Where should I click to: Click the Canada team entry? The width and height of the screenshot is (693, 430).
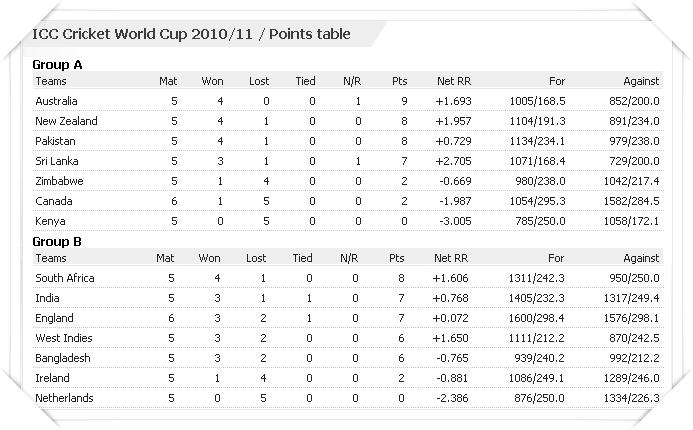(53, 201)
